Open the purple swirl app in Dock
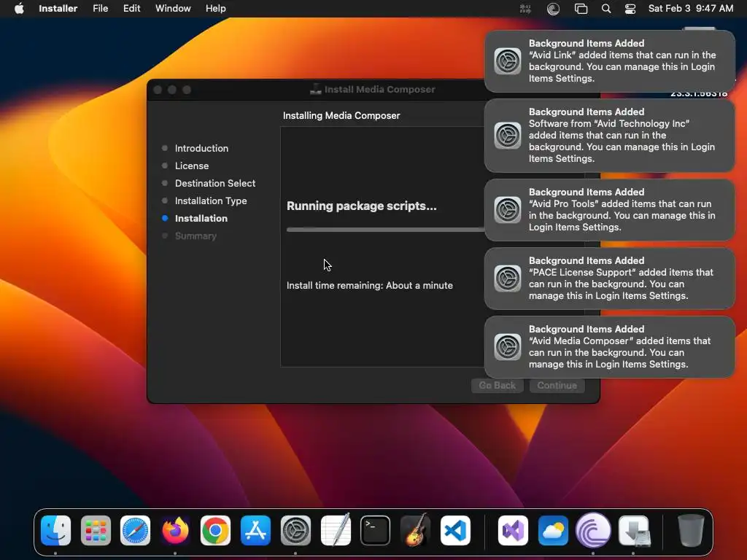This screenshot has width=747, height=560. pyautogui.click(x=593, y=530)
